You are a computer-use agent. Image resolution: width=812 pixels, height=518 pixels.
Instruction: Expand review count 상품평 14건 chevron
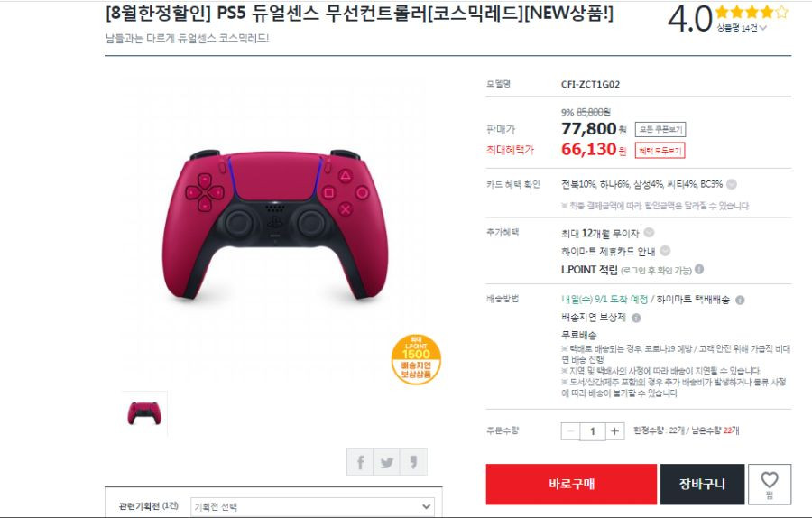tap(762, 28)
